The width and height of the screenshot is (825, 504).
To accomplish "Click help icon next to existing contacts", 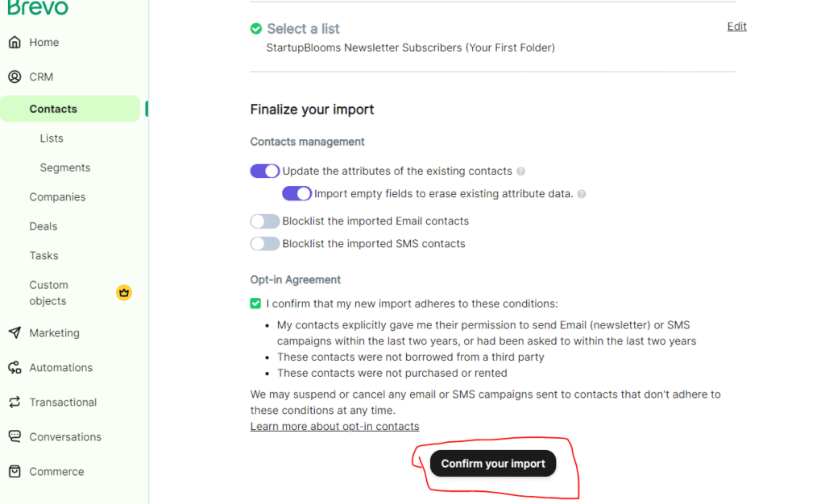I will click(x=521, y=171).
